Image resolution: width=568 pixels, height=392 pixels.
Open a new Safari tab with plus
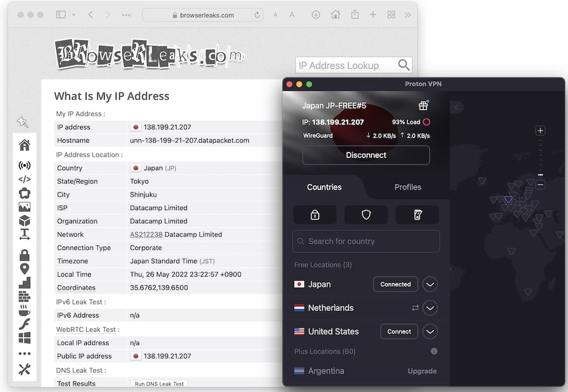tap(373, 15)
